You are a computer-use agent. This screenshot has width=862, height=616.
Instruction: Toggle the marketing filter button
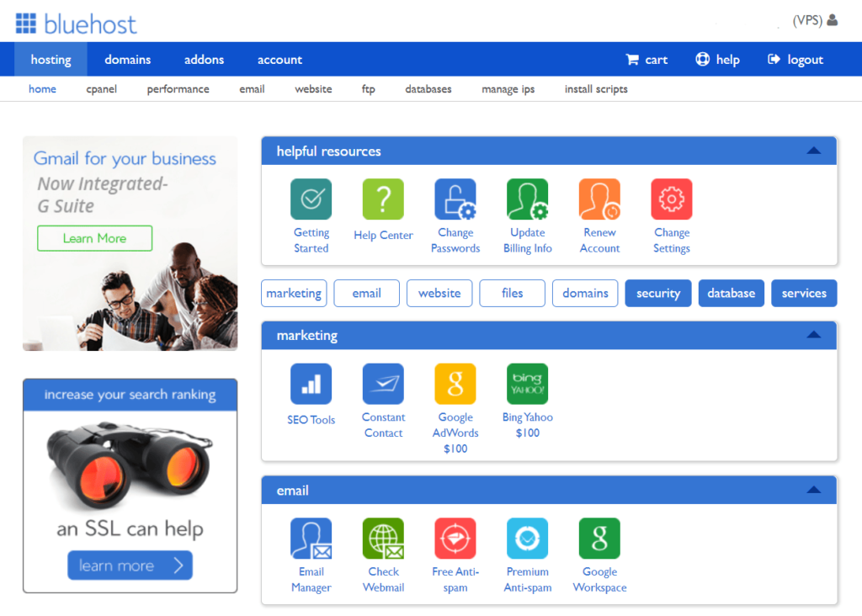click(x=294, y=293)
